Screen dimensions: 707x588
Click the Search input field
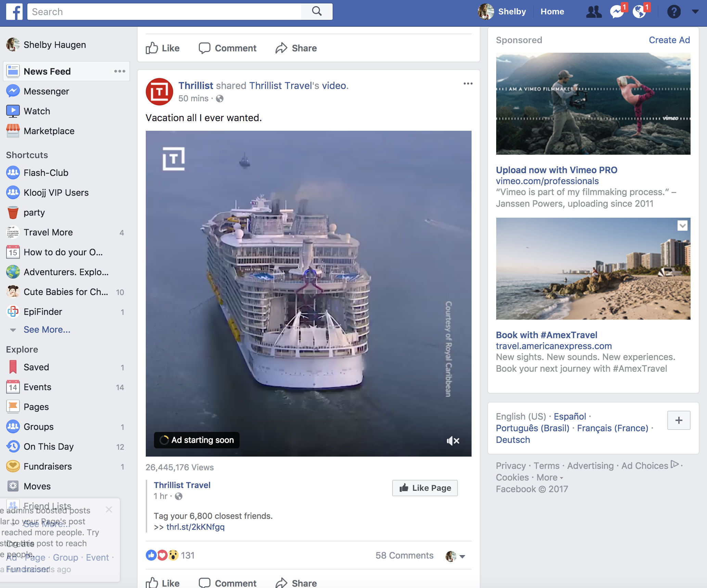coord(164,12)
